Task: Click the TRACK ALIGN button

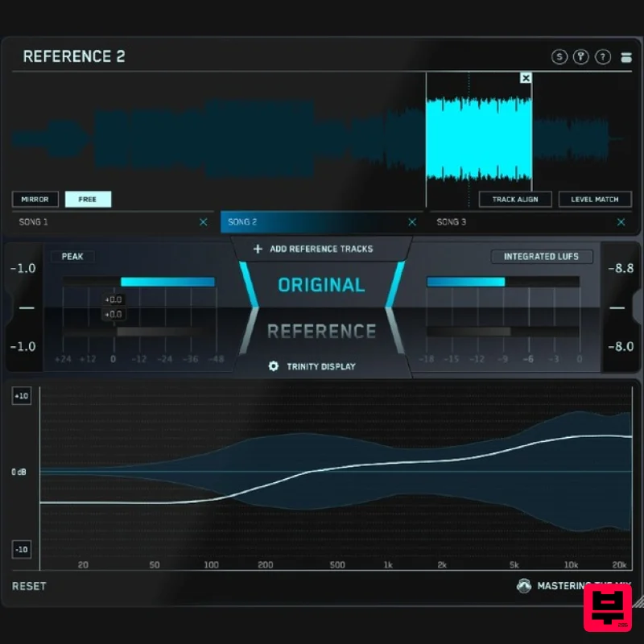Action: coord(515,199)
